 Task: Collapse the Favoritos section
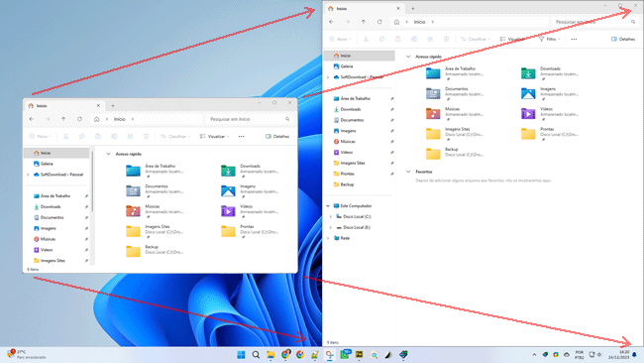(x=408, y=172)
